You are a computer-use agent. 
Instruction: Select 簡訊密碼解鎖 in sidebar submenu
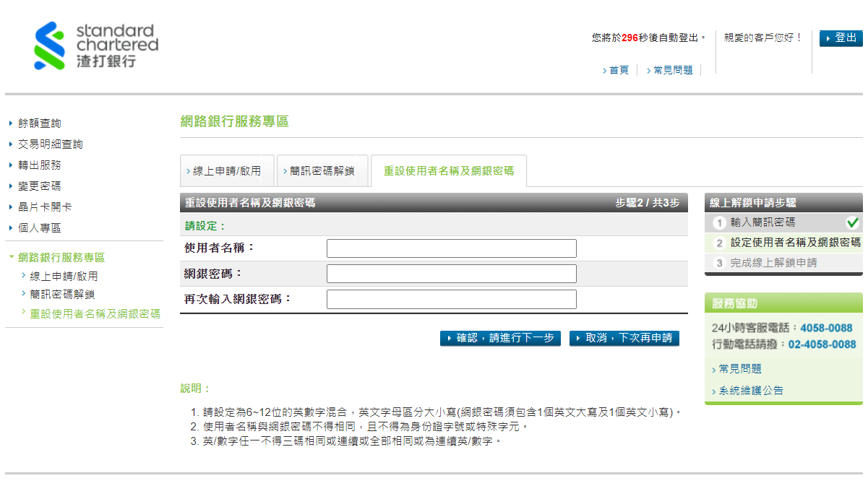point(62,295)
